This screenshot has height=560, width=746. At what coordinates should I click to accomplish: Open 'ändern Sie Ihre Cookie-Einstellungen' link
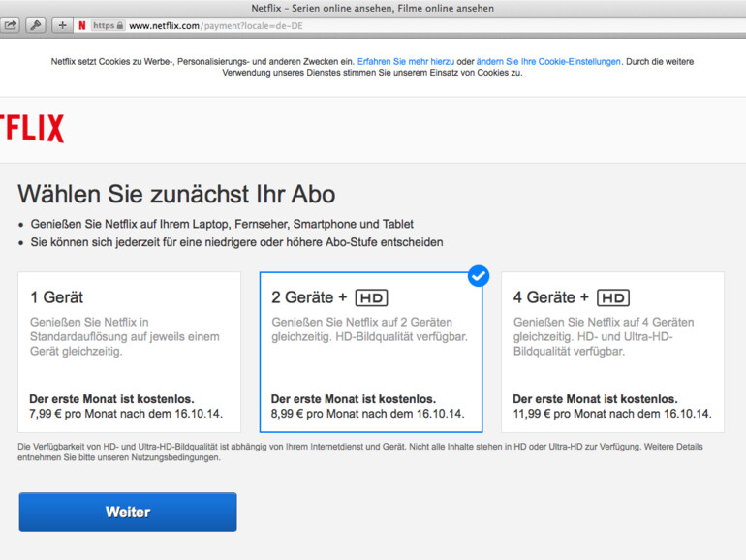click(548, 61)
